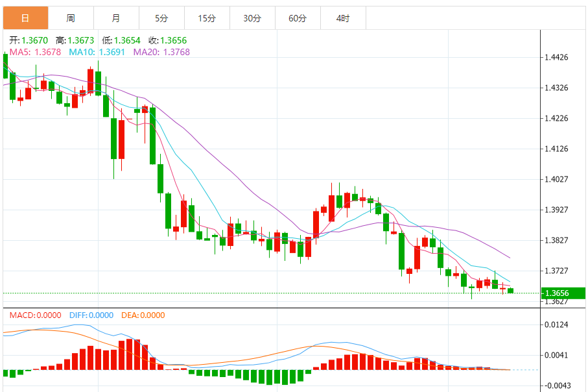Click the 低:1.3654 low price value
The width and height of the screenshot is (588, 392).
121,40
